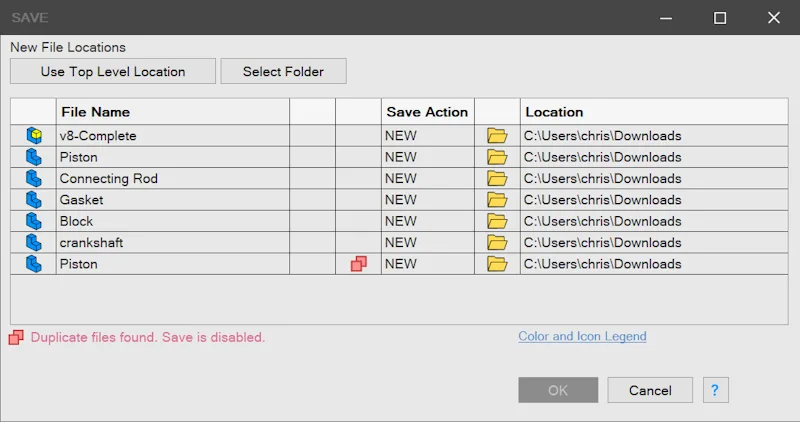Screen dimensions: 800x422
Task: Click the Location column header
Action: point(654,112)
